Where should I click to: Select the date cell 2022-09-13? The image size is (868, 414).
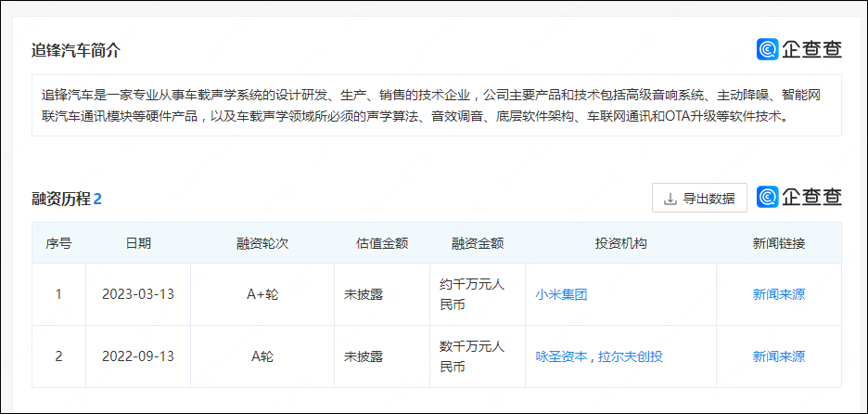(x=138, y=356)
